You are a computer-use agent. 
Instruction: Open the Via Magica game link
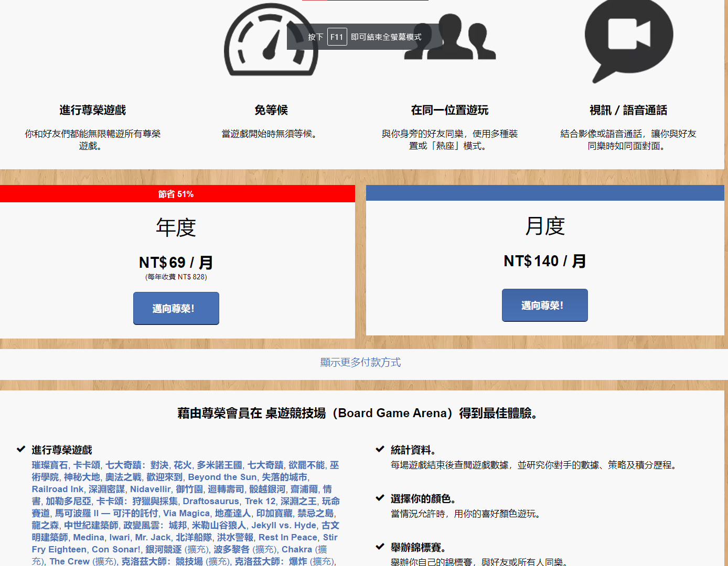187,513
